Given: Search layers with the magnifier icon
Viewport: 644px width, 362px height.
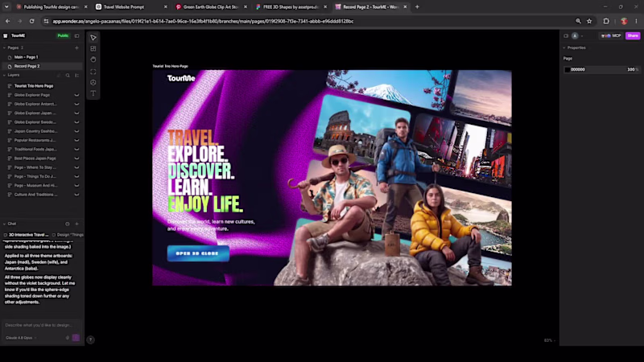Looking at the screenshot, I should click(x=68, y=76).
